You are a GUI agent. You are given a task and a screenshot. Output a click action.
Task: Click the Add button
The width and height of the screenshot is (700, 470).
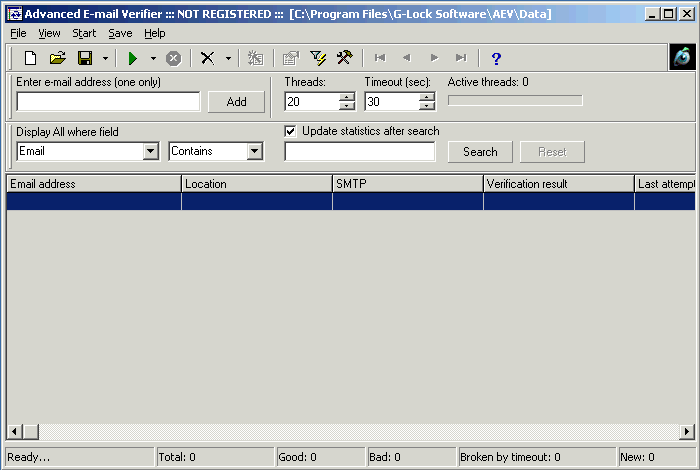pyautogui.click(x=236, y=102)
